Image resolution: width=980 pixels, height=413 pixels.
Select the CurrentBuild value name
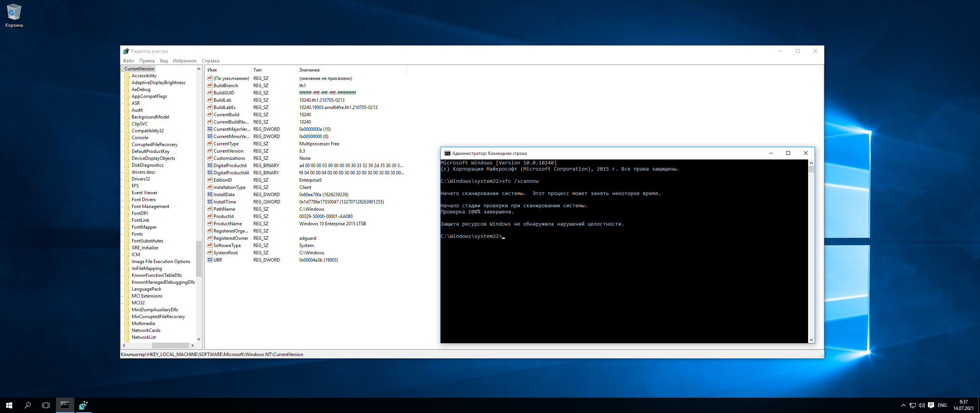tap(226, 115)
